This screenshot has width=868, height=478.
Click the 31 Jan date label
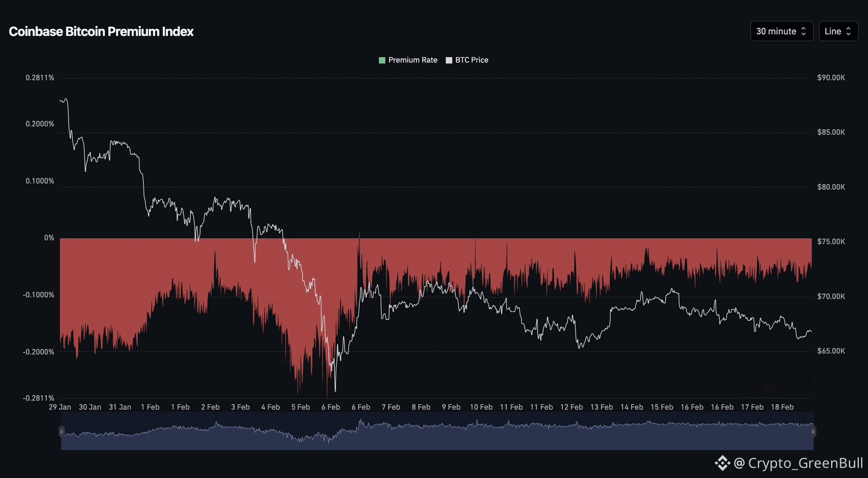[x=120, y=407]
